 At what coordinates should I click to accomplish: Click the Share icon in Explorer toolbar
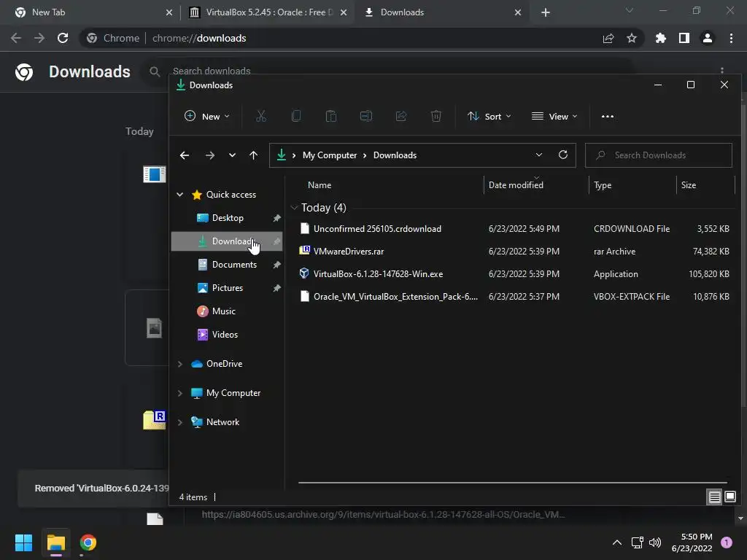(x=401, y=116)
